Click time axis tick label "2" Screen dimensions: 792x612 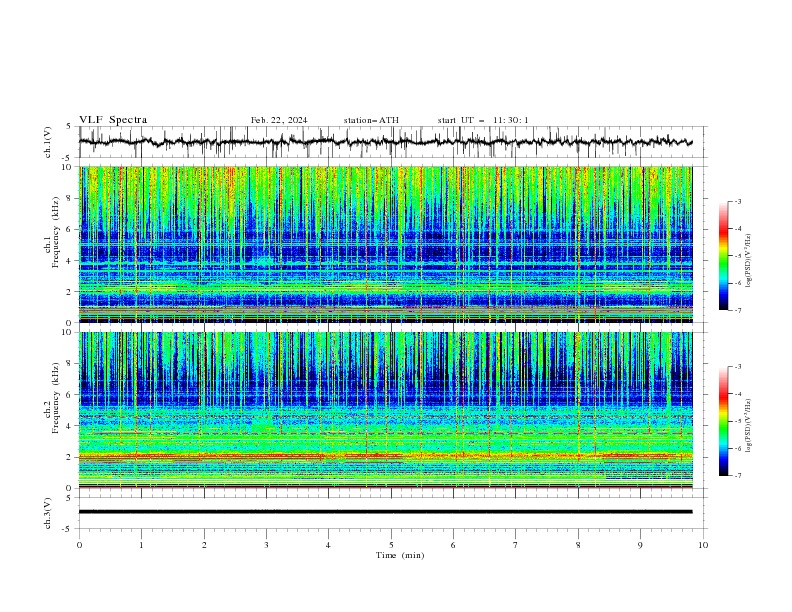204,545
